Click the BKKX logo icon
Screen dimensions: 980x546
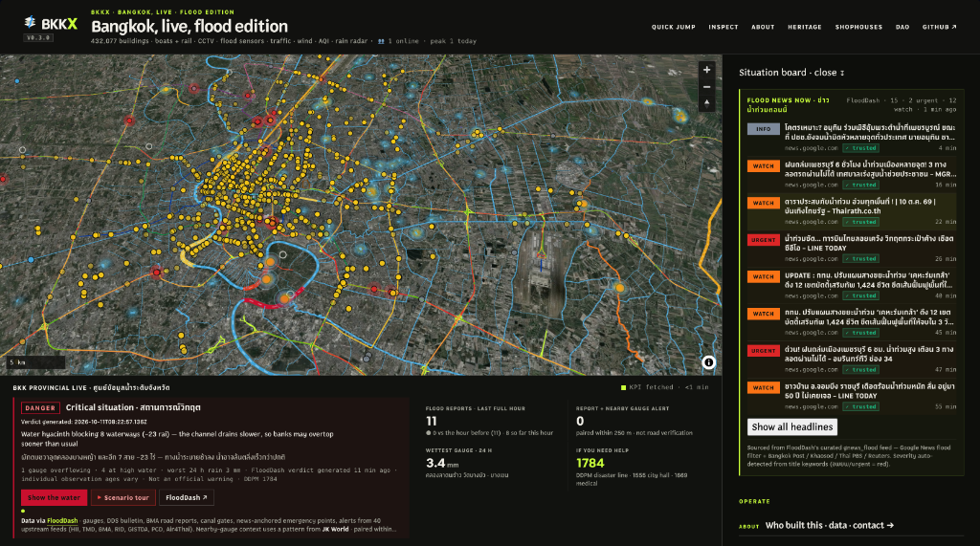[30, 23]
